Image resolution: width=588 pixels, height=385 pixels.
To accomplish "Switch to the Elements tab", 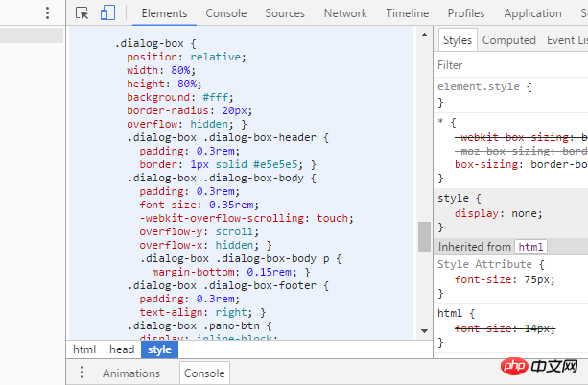I will pyautogui.click(x=164, y=13).
